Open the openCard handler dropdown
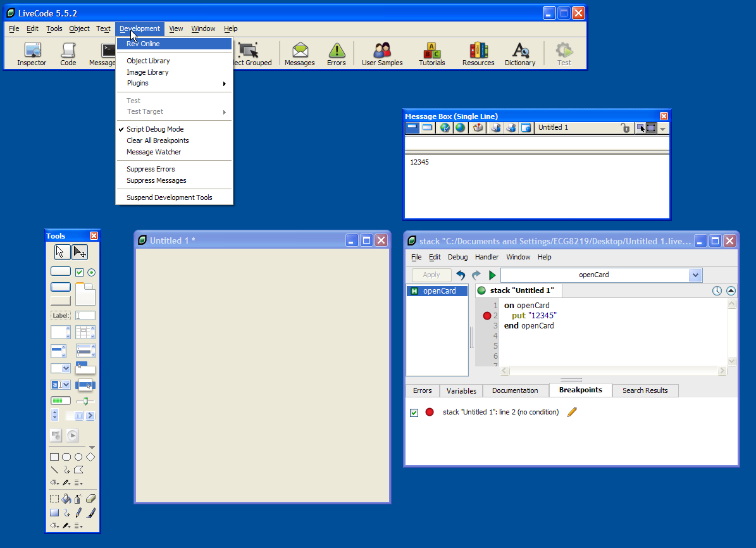 click(695, 275)
